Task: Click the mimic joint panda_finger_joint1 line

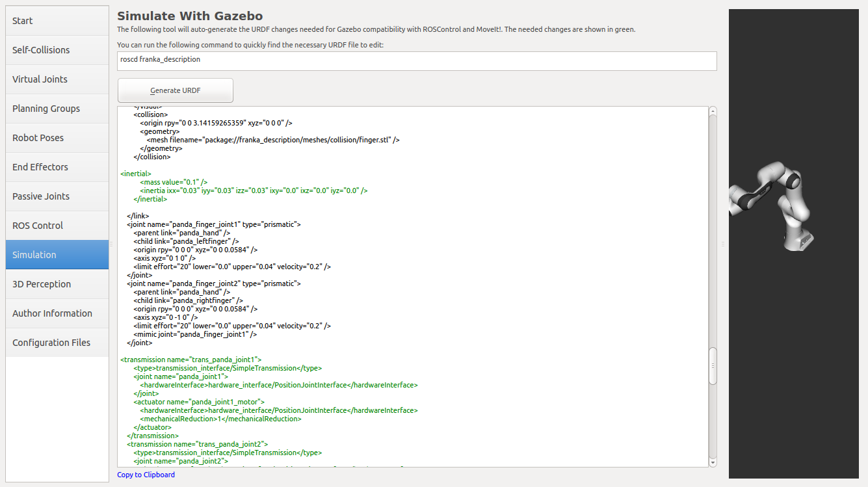Action: (195, 334)
